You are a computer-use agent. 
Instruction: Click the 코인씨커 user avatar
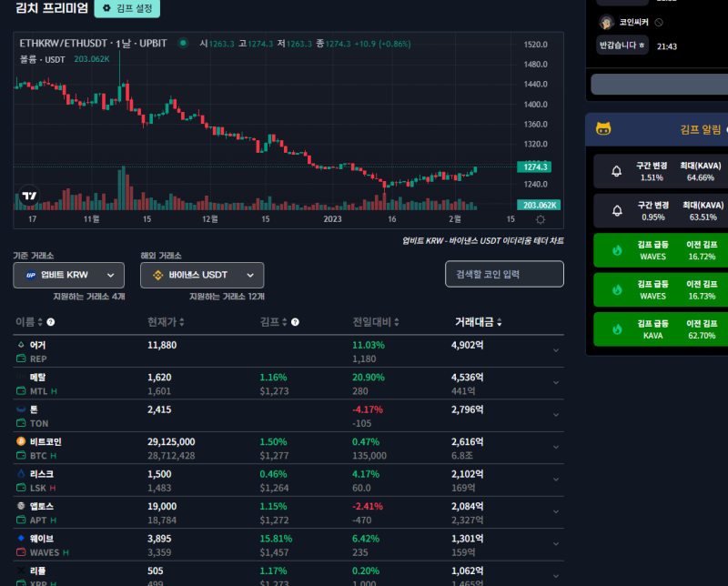click(606, 22)
